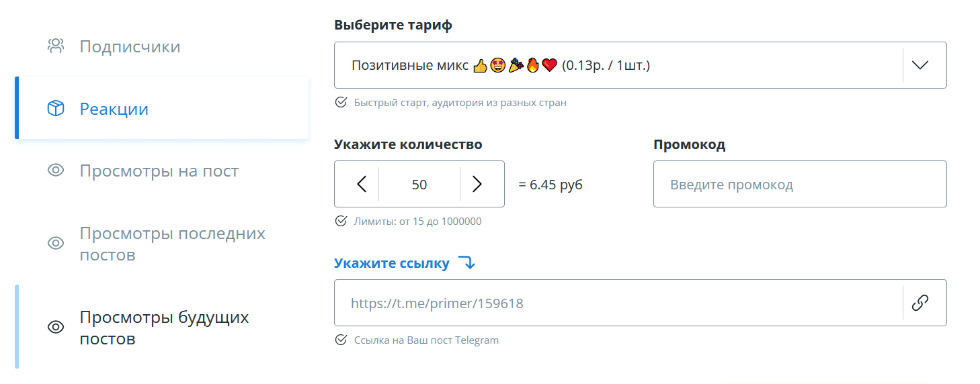Click the subscribers people icon

(x=56, y=46)
